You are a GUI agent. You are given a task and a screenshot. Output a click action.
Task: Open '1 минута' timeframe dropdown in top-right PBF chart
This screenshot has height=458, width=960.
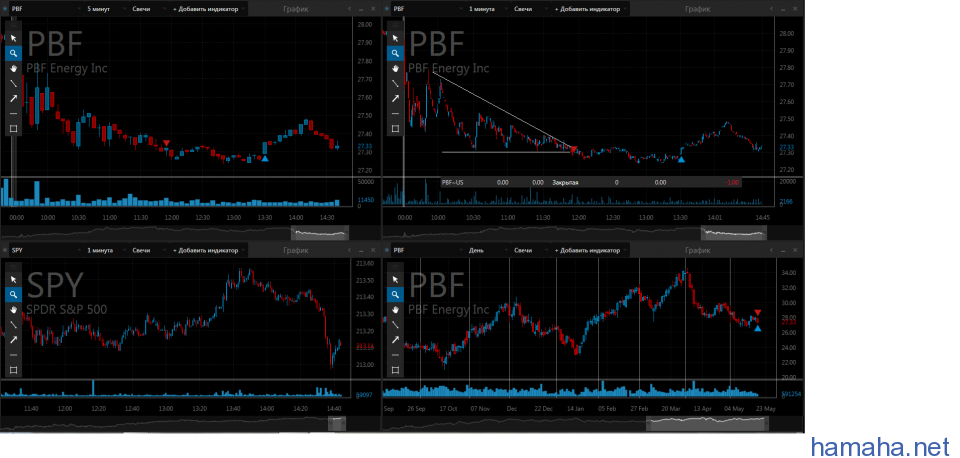coord(487,9)
